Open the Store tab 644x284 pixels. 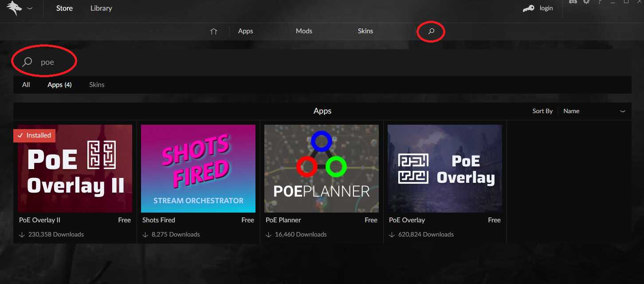pos(64,8)
